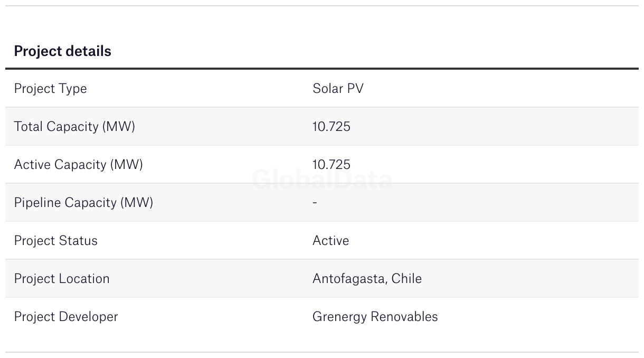Click the Solar PV value
Viewport: 644px width, 358px height.
click(338, 89)
